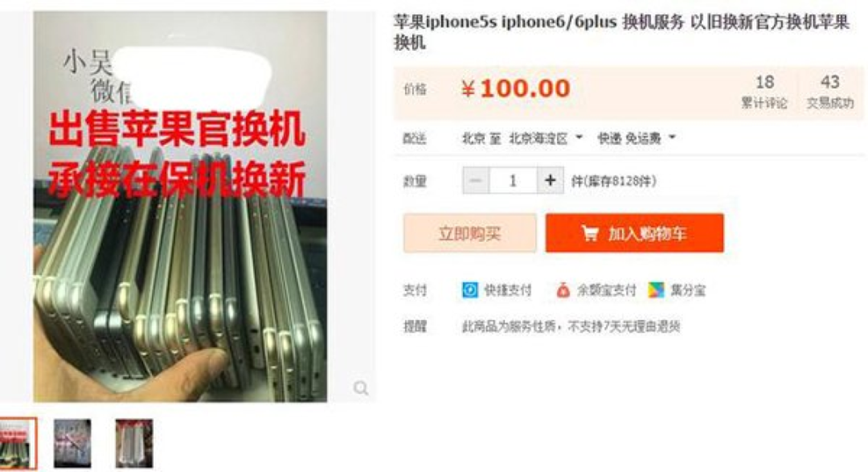868x472 pixels.
Task: Open the 北京海淀区 destination dropdown
Action: 545,138
